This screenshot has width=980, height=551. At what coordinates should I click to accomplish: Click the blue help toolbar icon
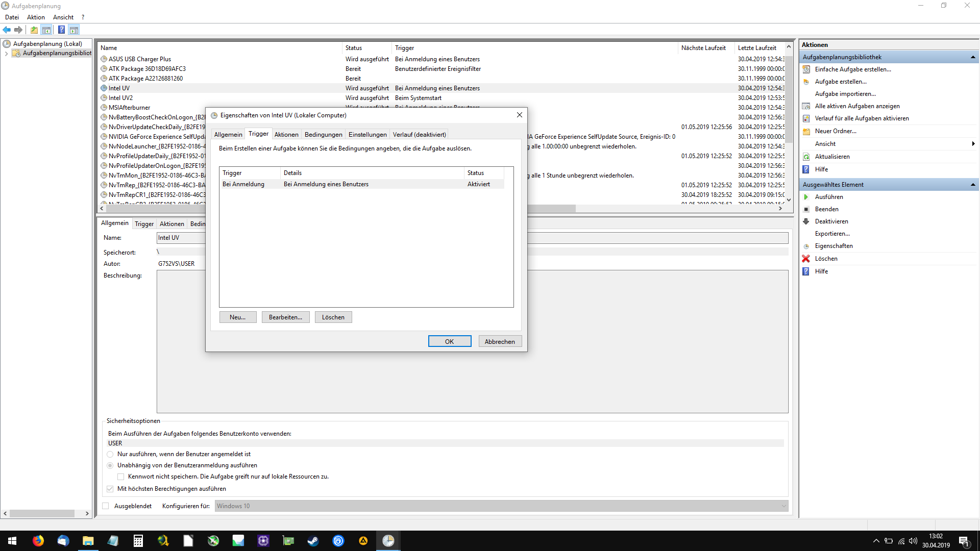61,30
